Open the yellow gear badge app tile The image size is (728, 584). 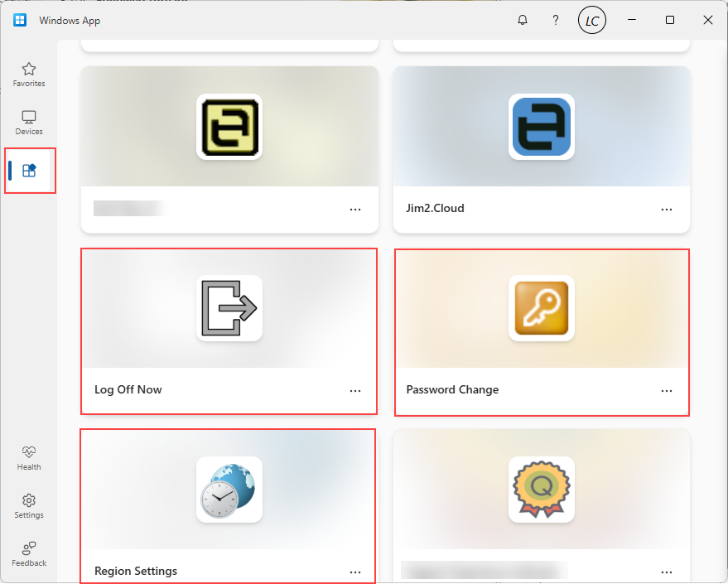[x=542, y=490]
